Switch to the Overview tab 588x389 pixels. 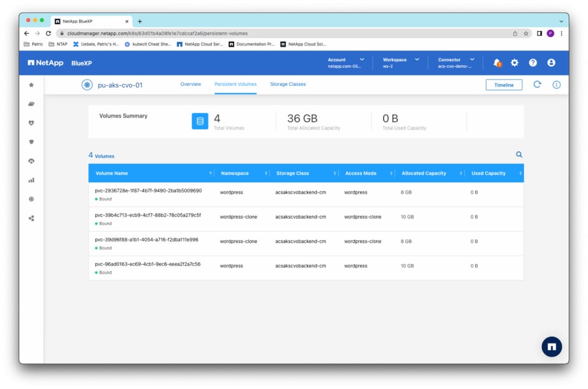pyautogui.click(x=191, y=84)
